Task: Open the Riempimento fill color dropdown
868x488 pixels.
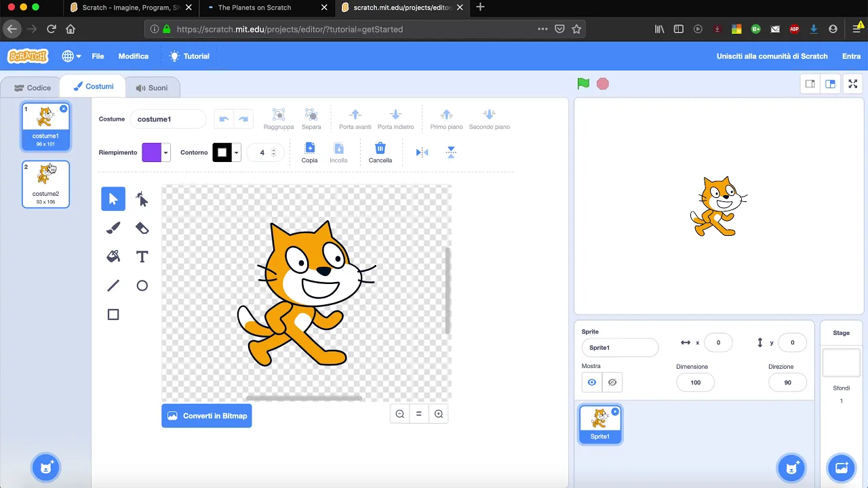Action: 165,152
